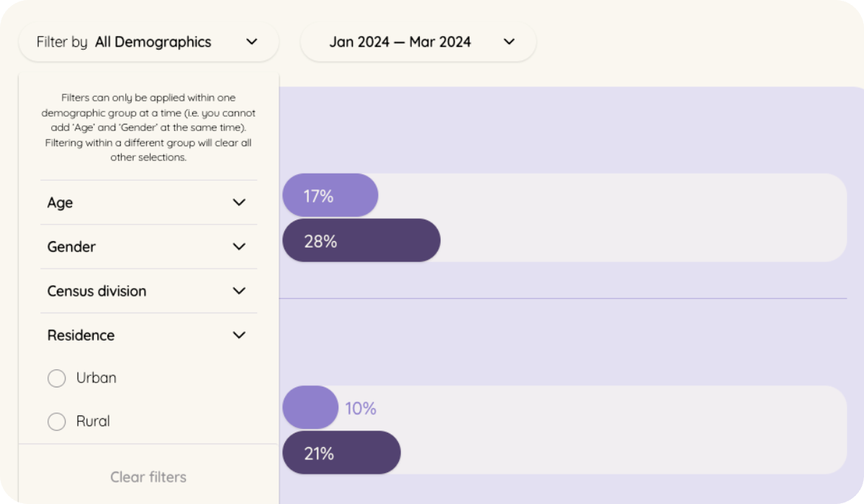Click the chevron arrow in the Residence row
Screen dimensions: 864x504
(x=239, y=335)
